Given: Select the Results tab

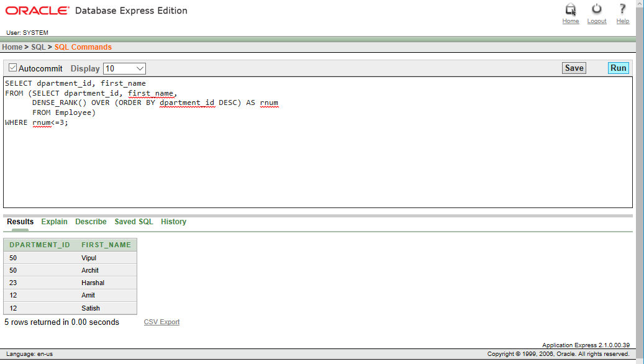Looking at the screenshot, I should click(x=20, y=222).
